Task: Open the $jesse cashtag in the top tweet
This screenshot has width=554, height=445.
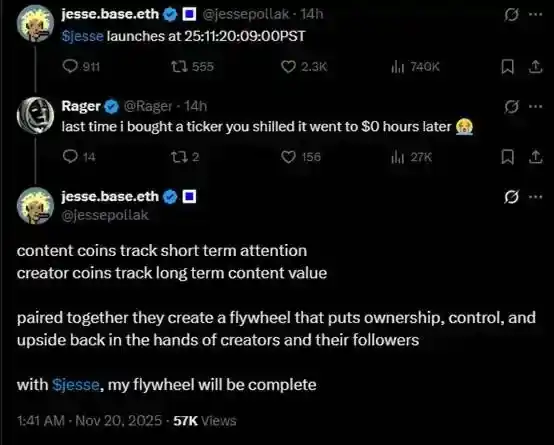Action: (x=83, y=36)
